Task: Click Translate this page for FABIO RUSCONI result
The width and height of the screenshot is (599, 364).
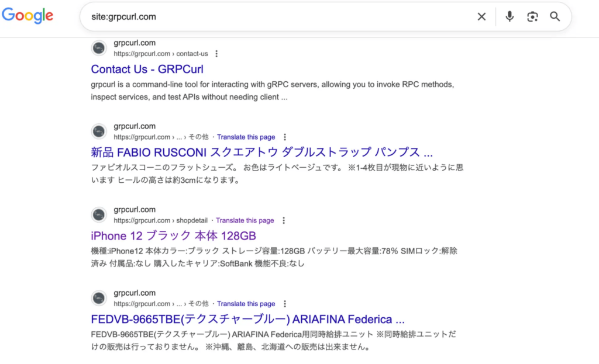Action: [x=246, y=137]
